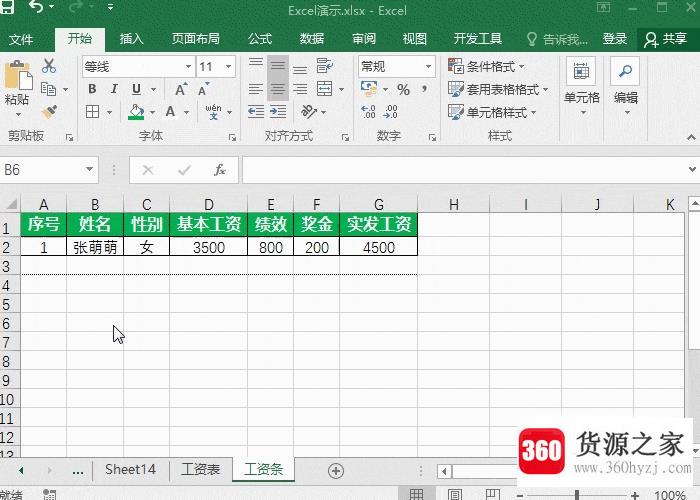Open 条件格式 dropdown
The height and width of the screenshot is (500, 700).
tap(487, 67)
